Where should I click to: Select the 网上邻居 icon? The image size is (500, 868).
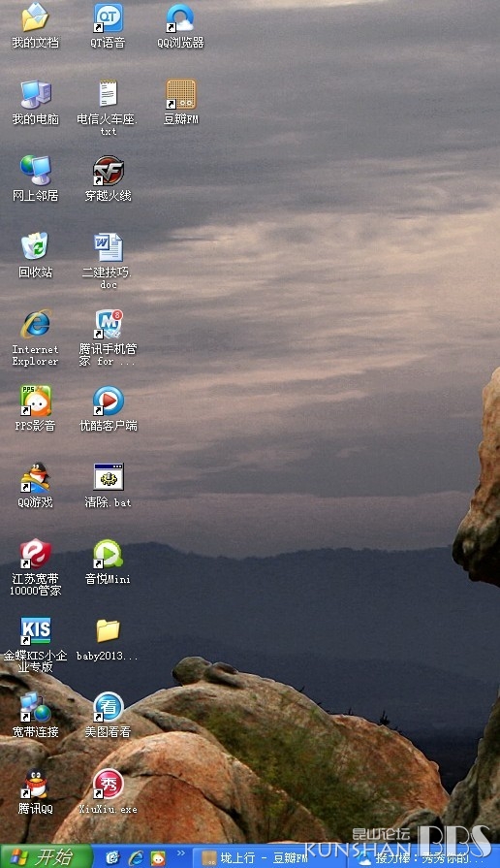[x=36, y=171]
